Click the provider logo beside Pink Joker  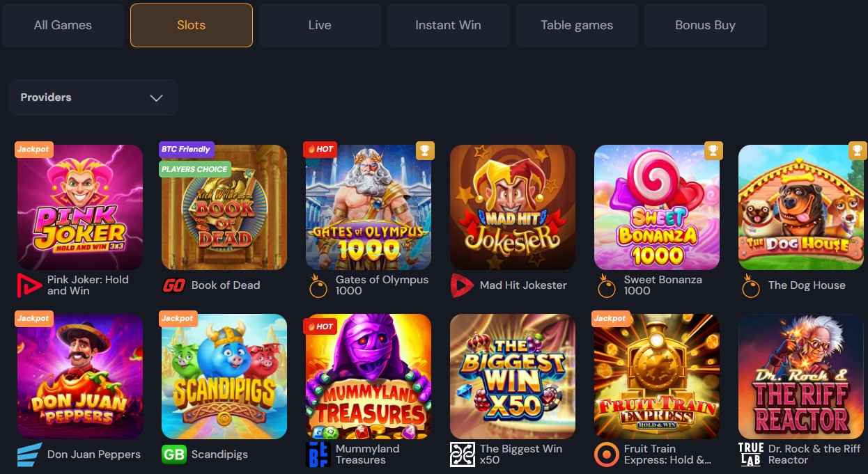click(29, 285)
